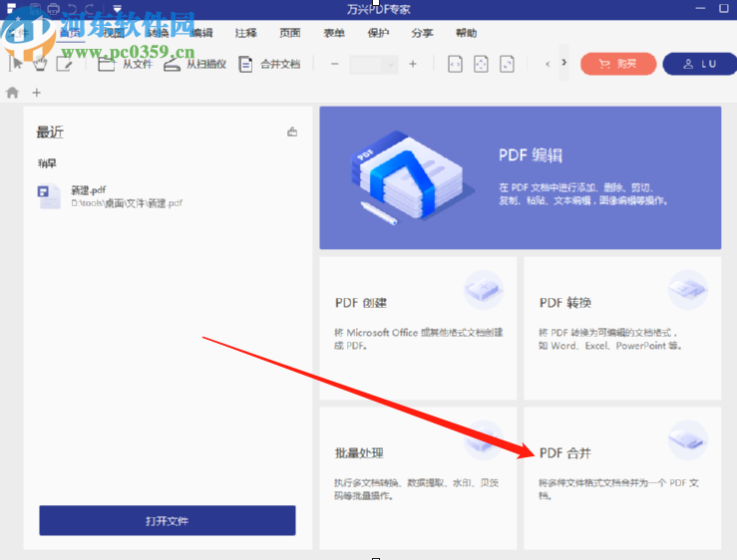Open the 分享 menu tab
Image resolution: width=737 pixels, height=560 pixels.
pos(422,33)
